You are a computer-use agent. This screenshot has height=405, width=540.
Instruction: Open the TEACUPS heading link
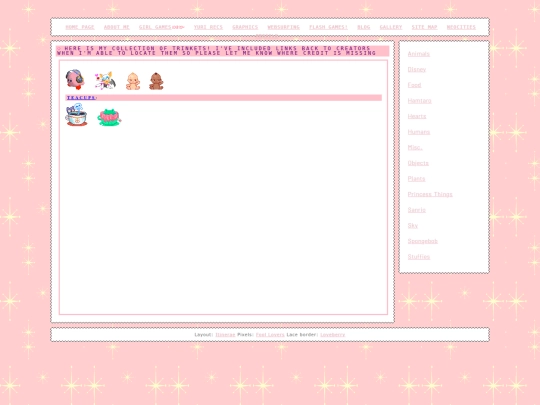coord(81,98)
